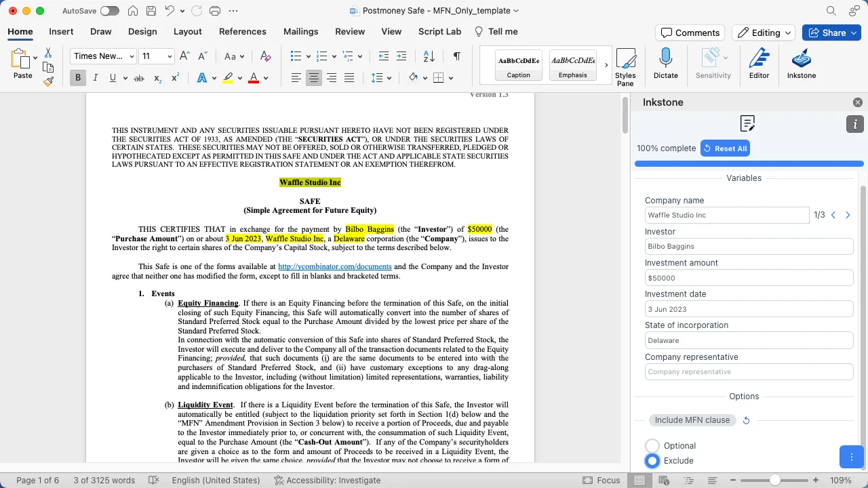Click the yellow highlight color swatch
Screen dimensions: 868x488
tap(229, 78)
